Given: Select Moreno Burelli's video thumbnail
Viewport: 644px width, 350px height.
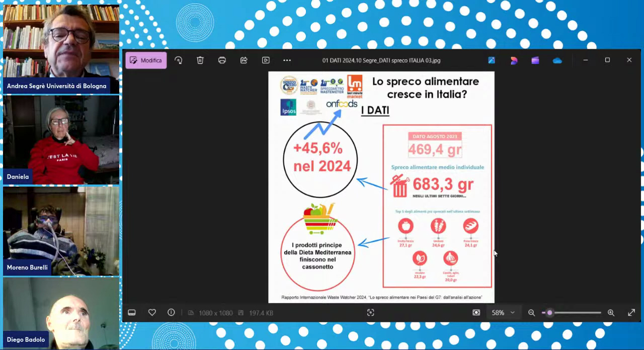Looking at the screenshot, I should point(61,231).
